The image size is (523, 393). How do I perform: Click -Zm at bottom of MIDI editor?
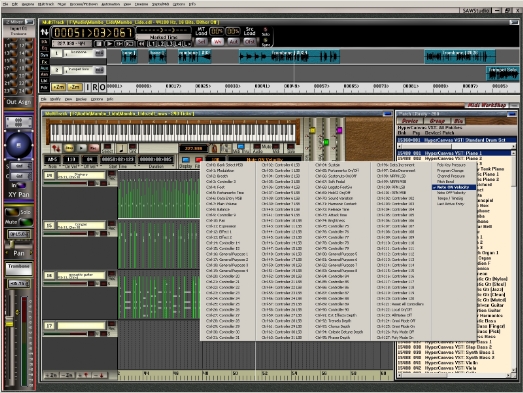point(68,375)
